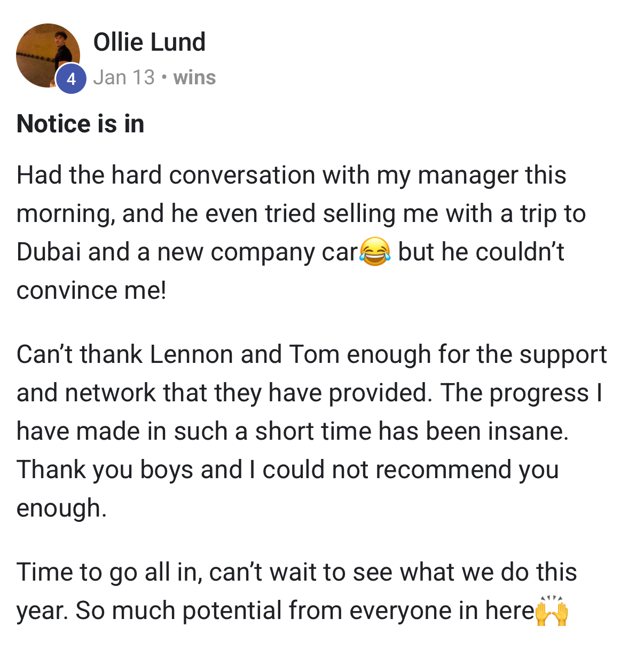Click the line year. So much potential
644x650 pixels.
tap(293, 611)
